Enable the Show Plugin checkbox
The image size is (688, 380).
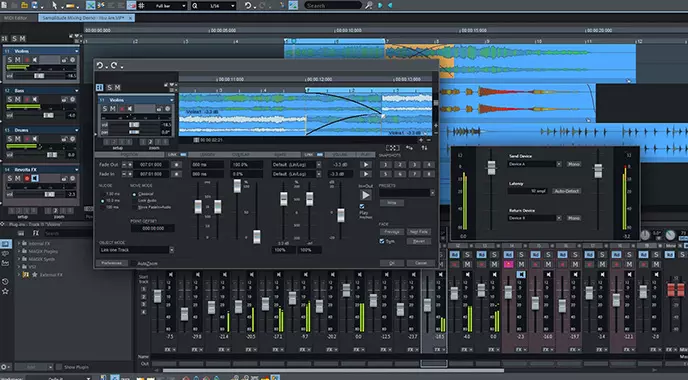(x=59, y=367)
